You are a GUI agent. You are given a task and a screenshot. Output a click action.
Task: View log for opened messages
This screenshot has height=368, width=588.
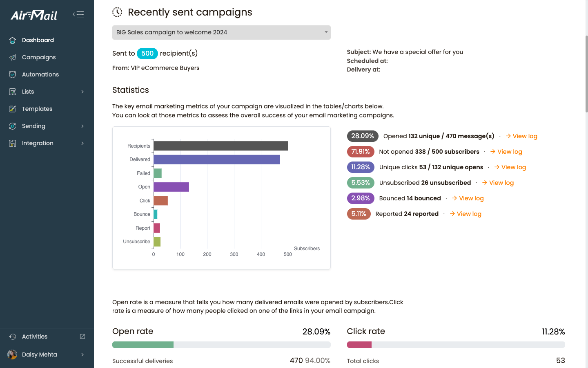pyautogui.click(x=521, y=136)
